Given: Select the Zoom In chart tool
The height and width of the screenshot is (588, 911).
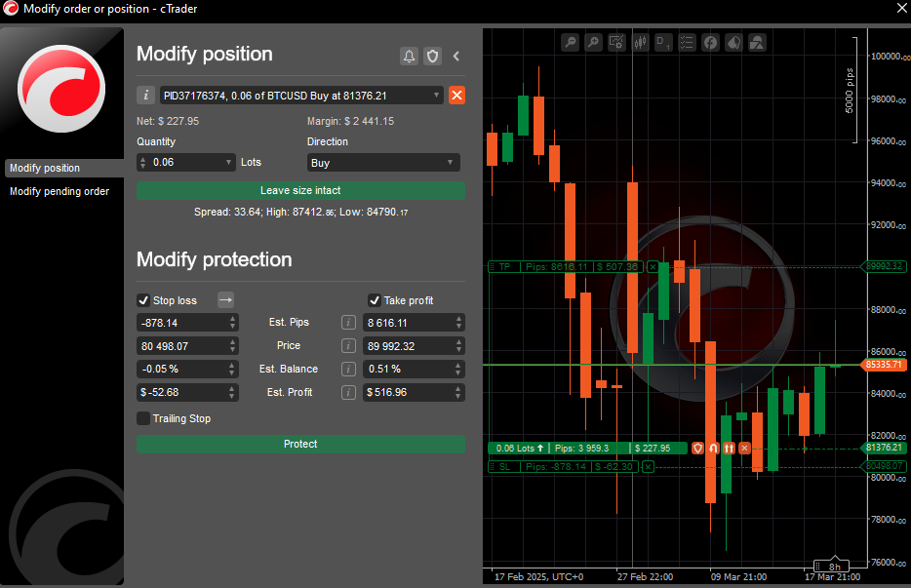Looking at the screenshot, I should tap(594, 41).
